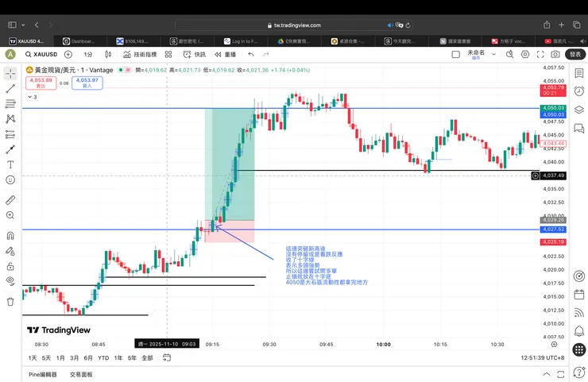The width and height of the screenshot is (588, 382).
Task: Click the 4,053.89 sell button
Action: pos(41,83)
